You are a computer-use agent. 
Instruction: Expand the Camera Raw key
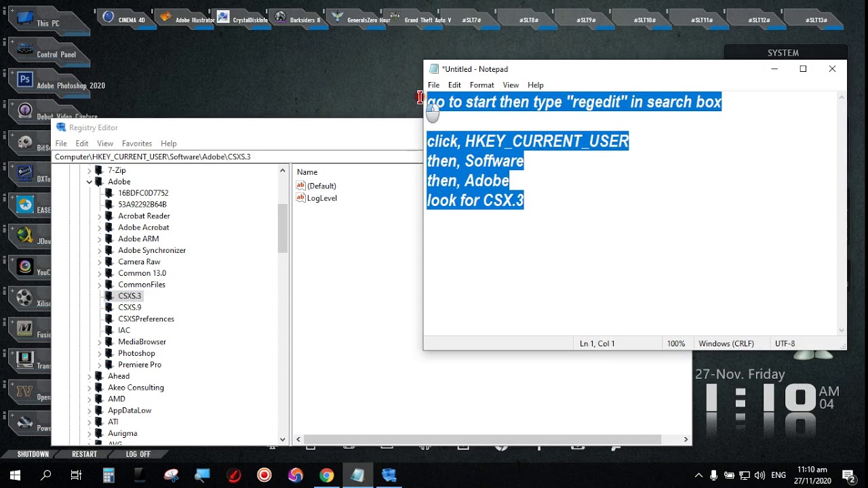(99, 262)
